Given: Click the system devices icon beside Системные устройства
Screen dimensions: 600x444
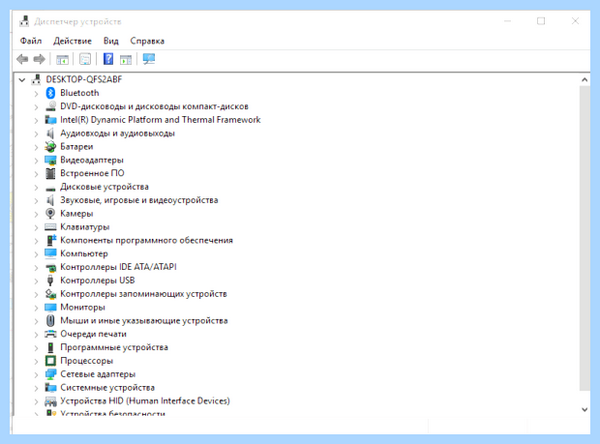Looking at the screenshot, I should point(50,388).
